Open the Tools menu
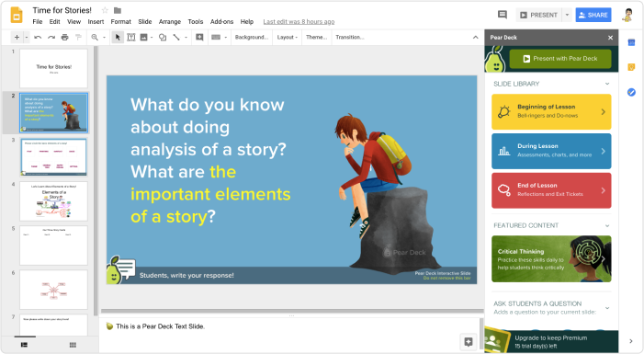 [196, 22]
